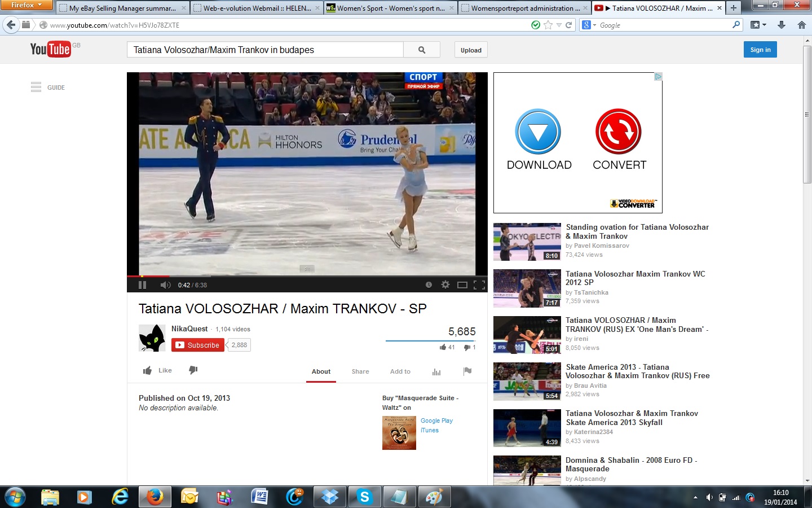Switch to the Share tab

click(x=360, y=371)
